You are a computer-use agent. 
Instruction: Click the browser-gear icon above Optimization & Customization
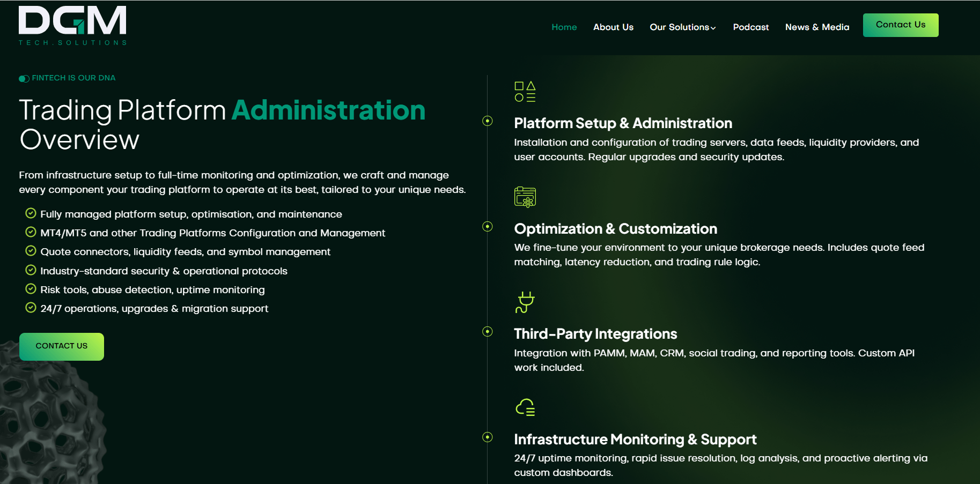click(525, 197)
